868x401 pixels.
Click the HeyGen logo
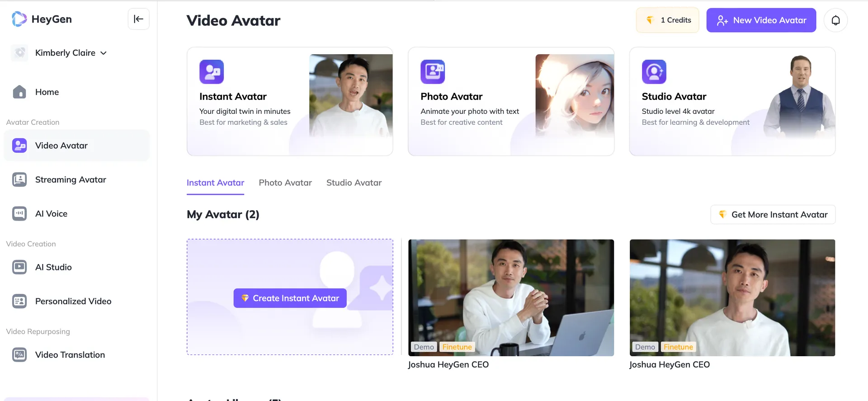(x=42, y=19)
